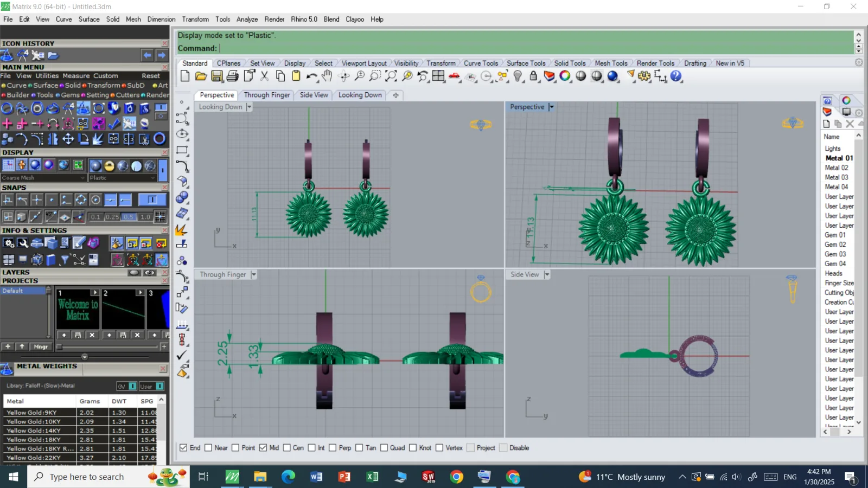Open the gear Options icon in Standard toolbar
This screenshot has height=488, width=868.
[644, 76]
